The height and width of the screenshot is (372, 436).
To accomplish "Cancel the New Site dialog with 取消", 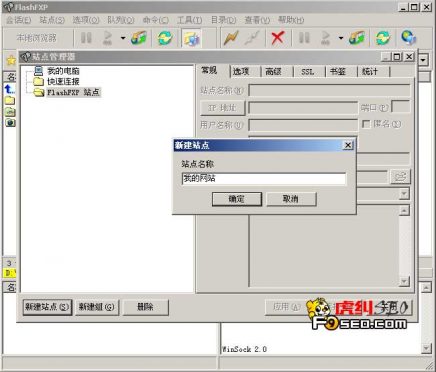I will point(291,199).
